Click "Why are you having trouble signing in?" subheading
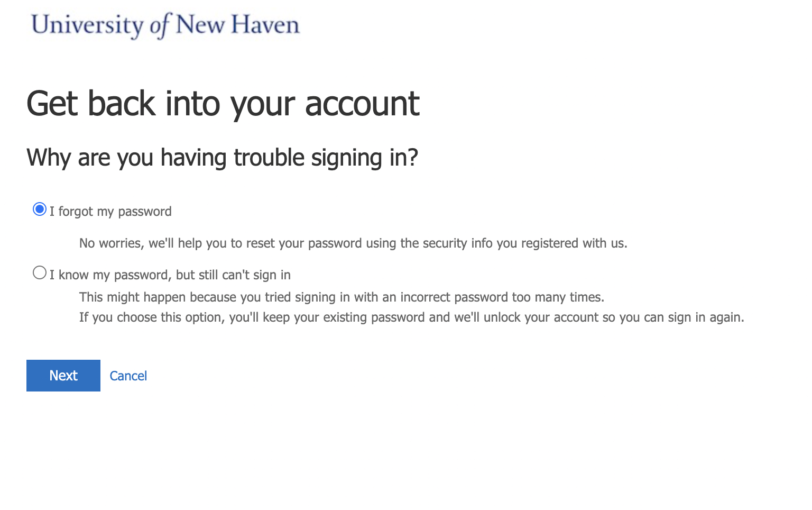The image size is (812, 510). 222,158
